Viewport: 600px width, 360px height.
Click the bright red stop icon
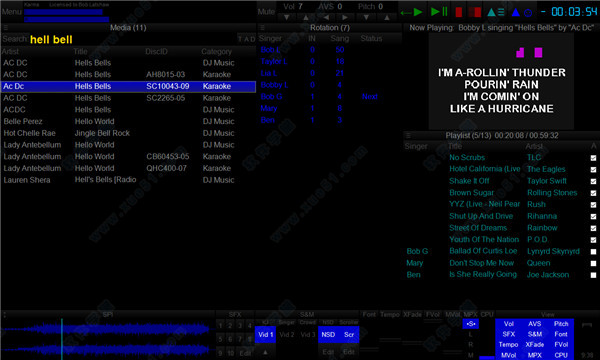pos(459,12)
